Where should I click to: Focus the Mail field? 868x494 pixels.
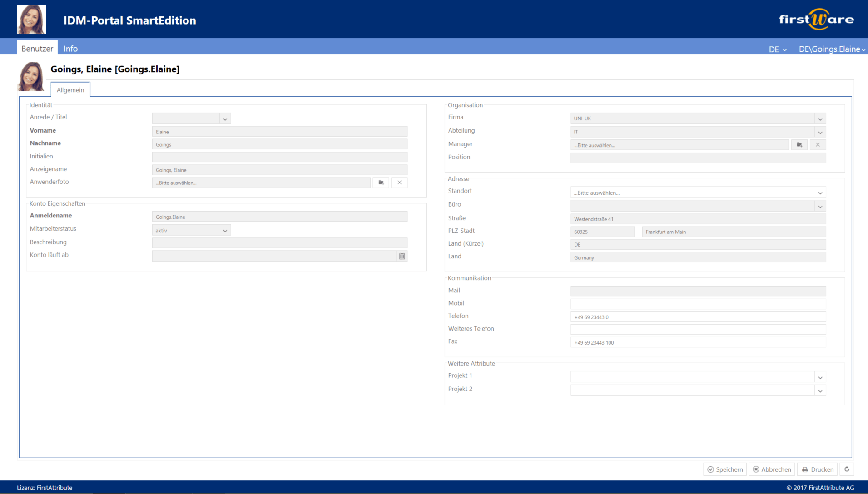(x=698, y=291)
